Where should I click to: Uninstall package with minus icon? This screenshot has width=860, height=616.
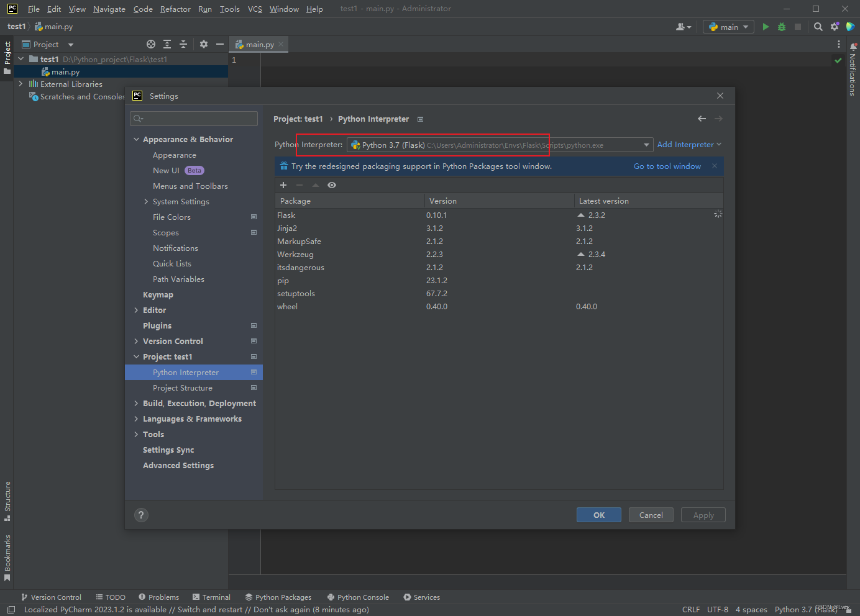[x=300, y=185]
